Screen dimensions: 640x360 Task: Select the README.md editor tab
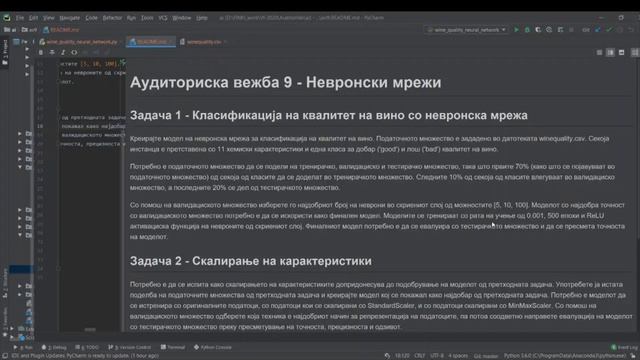point(151,42)
